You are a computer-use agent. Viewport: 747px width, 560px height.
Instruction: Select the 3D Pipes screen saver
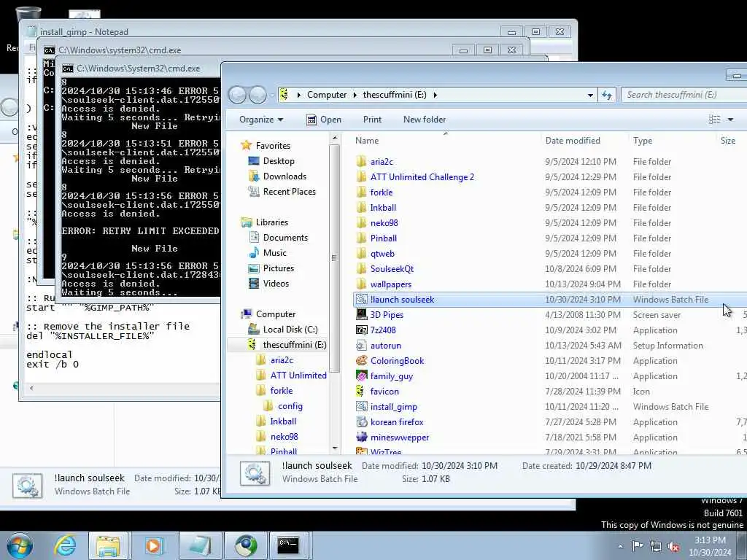(x=387, y=315)
